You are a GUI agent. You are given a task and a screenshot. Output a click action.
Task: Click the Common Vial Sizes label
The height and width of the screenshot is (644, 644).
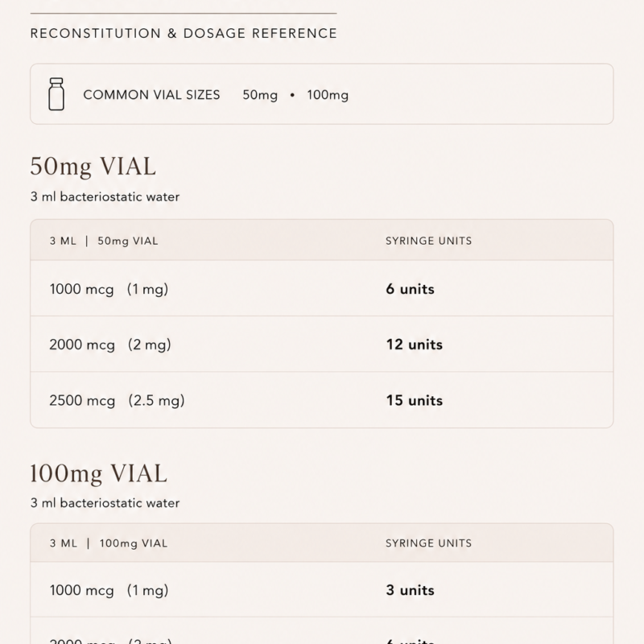151,95
